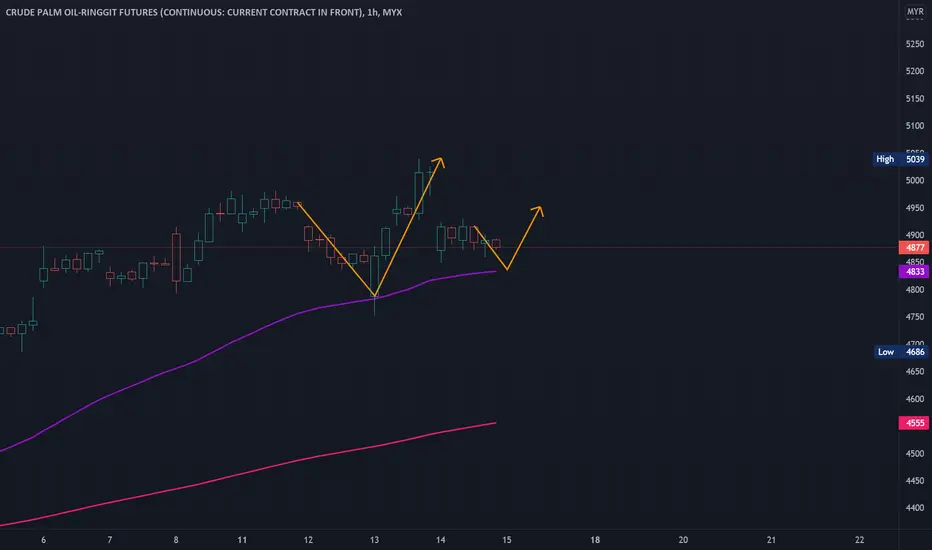Click date 15 on the time axis
The height and width of the screenshot is (550, 932).
[x=506, y=540]
